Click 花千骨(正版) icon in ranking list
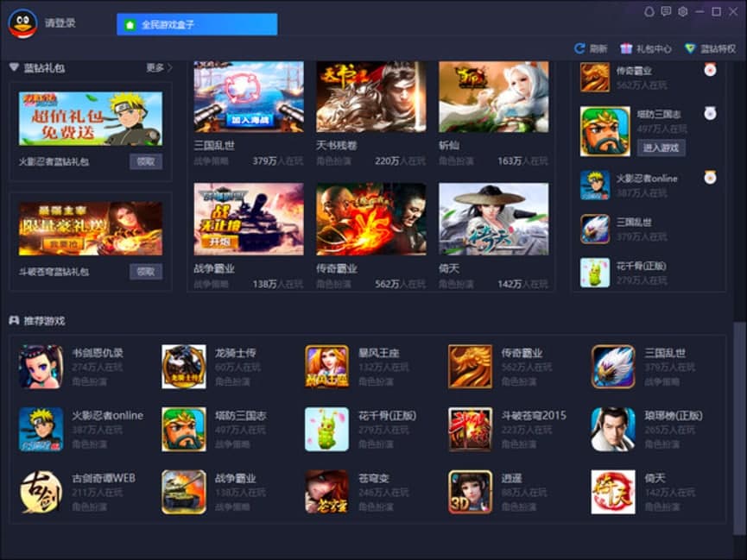 coord(595,273)
